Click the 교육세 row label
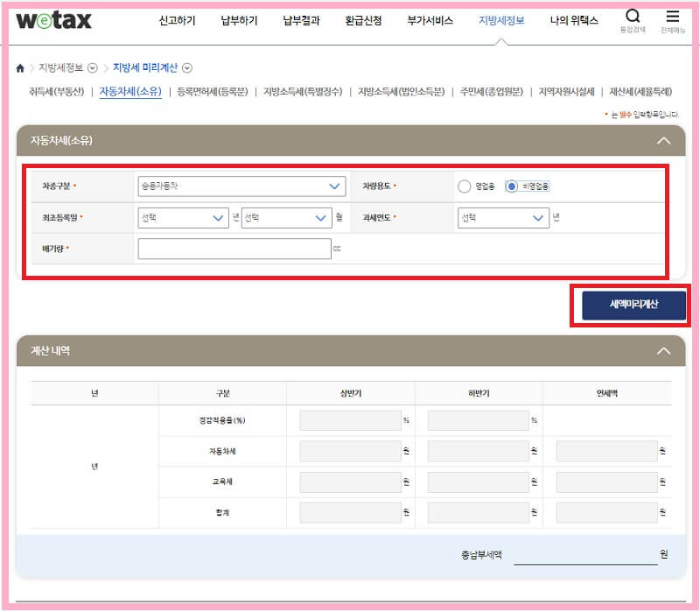Image resolution: width=700 pixels, height=612 pixels. [222, 482]
